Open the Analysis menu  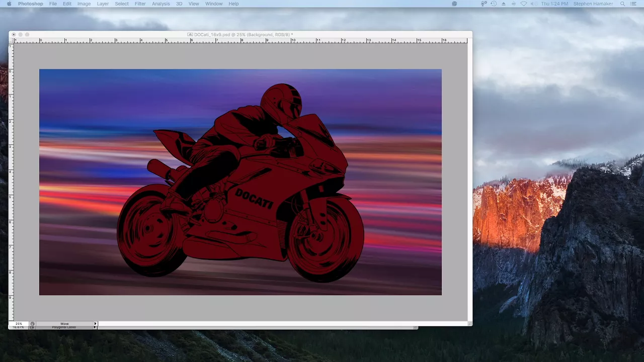(161, 4)
